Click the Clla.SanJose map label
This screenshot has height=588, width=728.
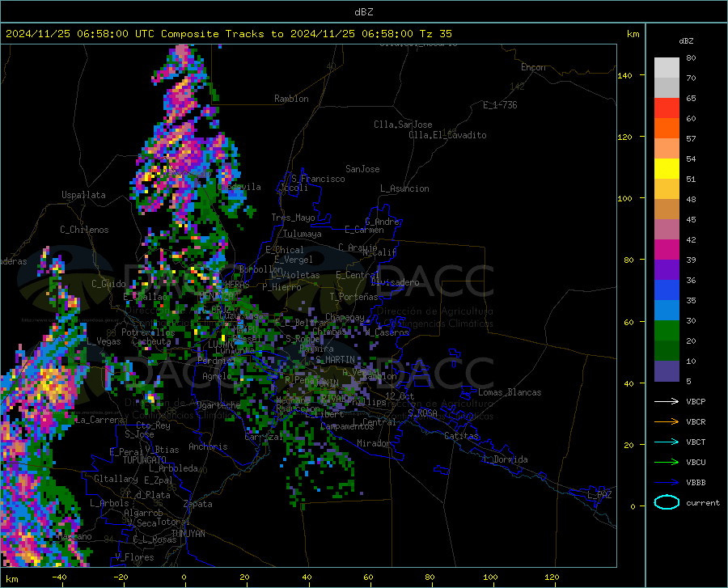[x=403, y=125]
